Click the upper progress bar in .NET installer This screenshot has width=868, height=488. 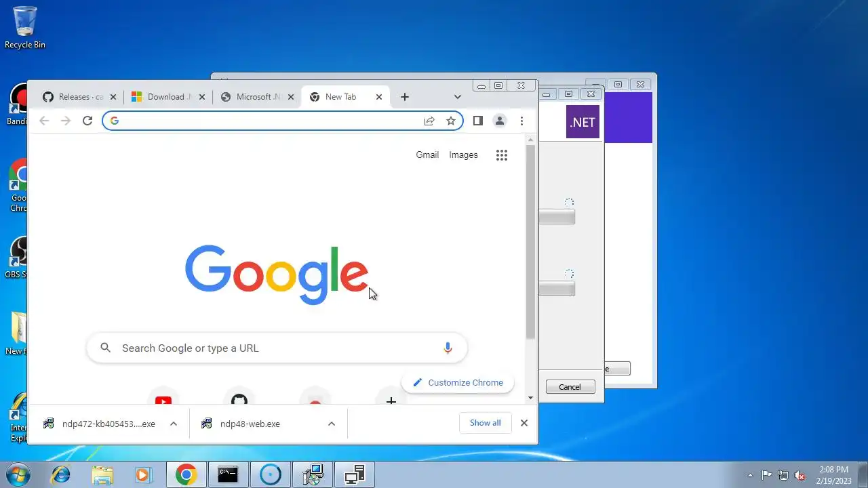[557, 217]
